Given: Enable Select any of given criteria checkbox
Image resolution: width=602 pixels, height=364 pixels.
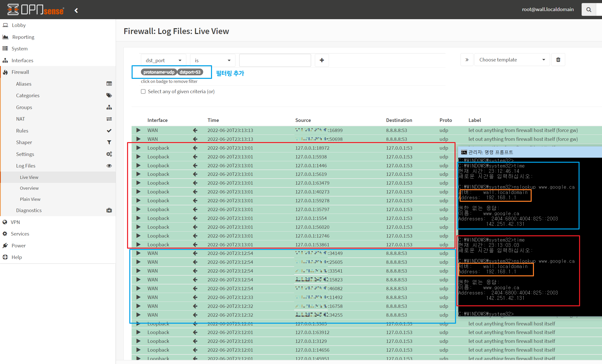Looking at the screenshot, I should 143,91.
